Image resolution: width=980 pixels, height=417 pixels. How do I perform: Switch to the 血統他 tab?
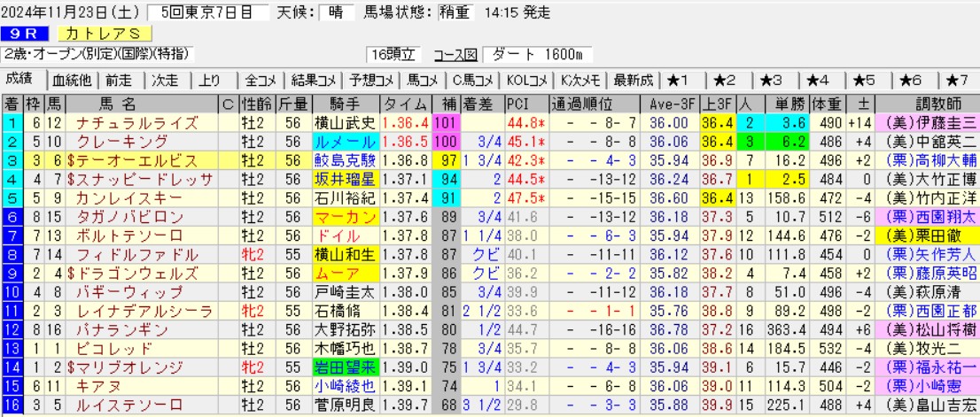pos(72,80)
